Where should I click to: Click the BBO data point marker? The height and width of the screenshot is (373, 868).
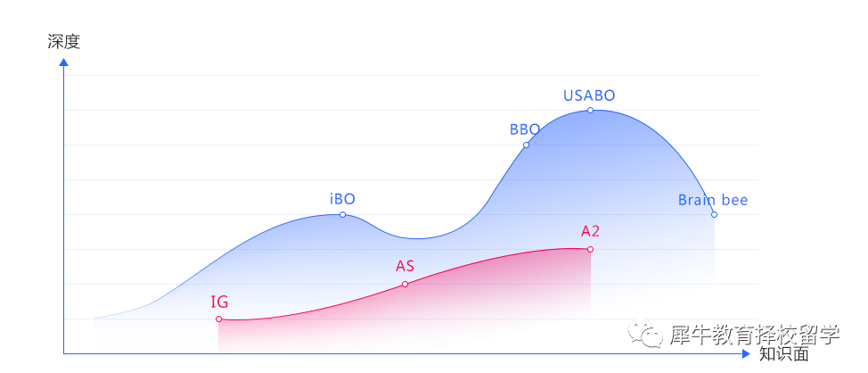(x=526, y=145)
